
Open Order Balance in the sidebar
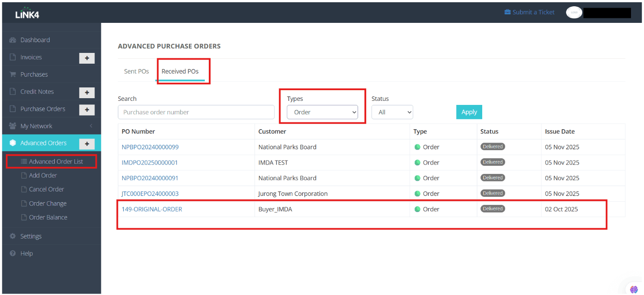pyautogui.click(x=48, y=217)
